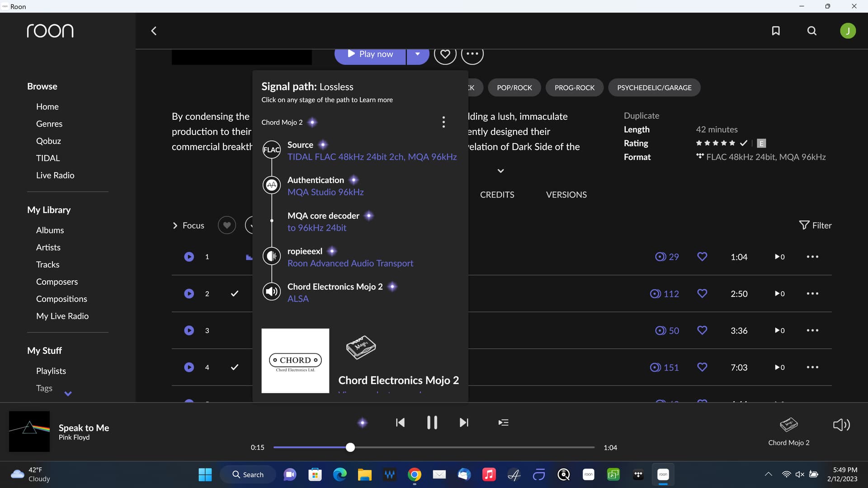Switch to CREDITS tab

click(497, 195)
